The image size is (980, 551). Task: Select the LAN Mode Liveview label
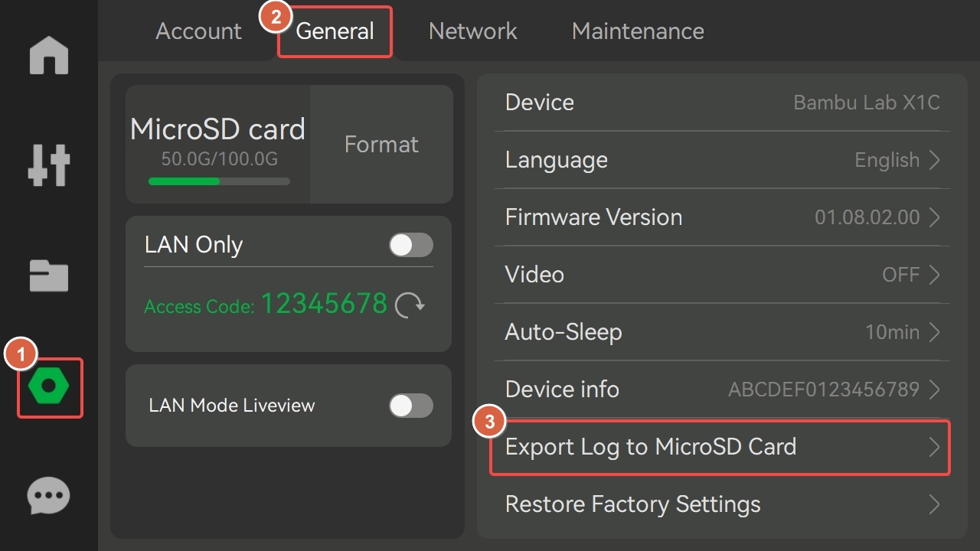click(x=232, y=406)
